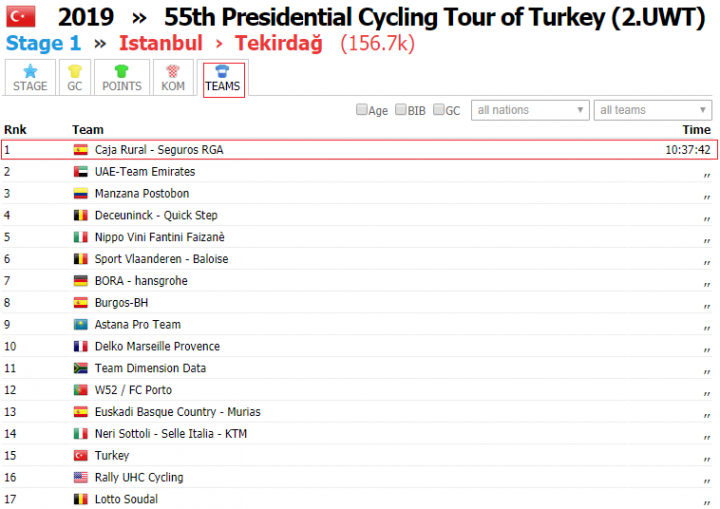720x509 pixels.
Task: Click US flag beside Rally UHC Cycling
Action: [x=81, y=477]
